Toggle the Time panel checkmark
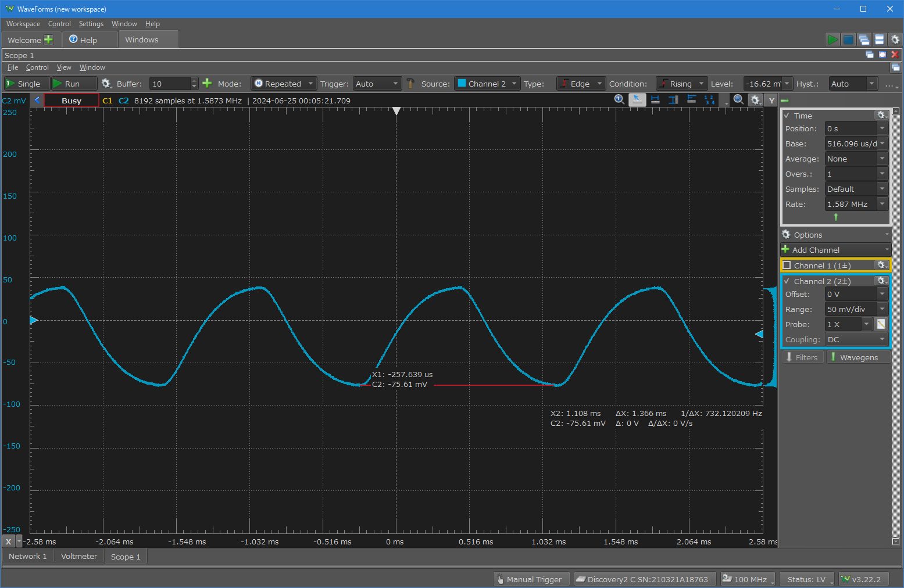The width and height of the screenshot is (904, 588). (787, 116)
